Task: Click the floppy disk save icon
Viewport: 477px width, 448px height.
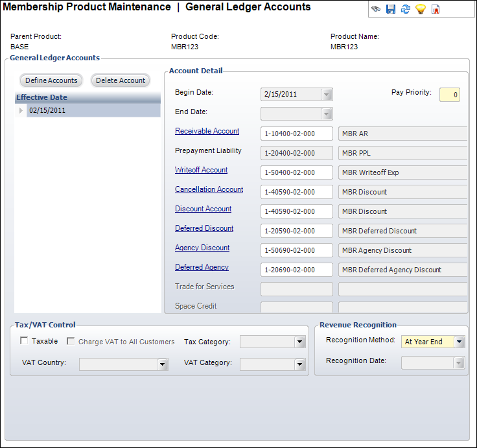Action: [x=391, y=9]
